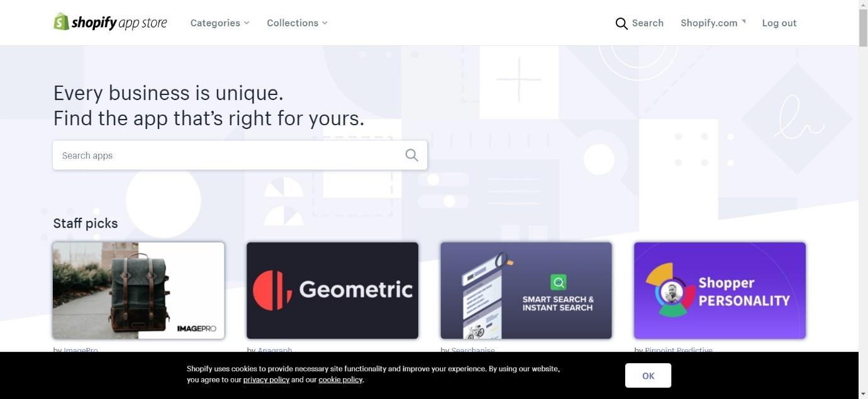
Task: Click the Shopify.com external arrow icon
Action: (x=743, y=21)
